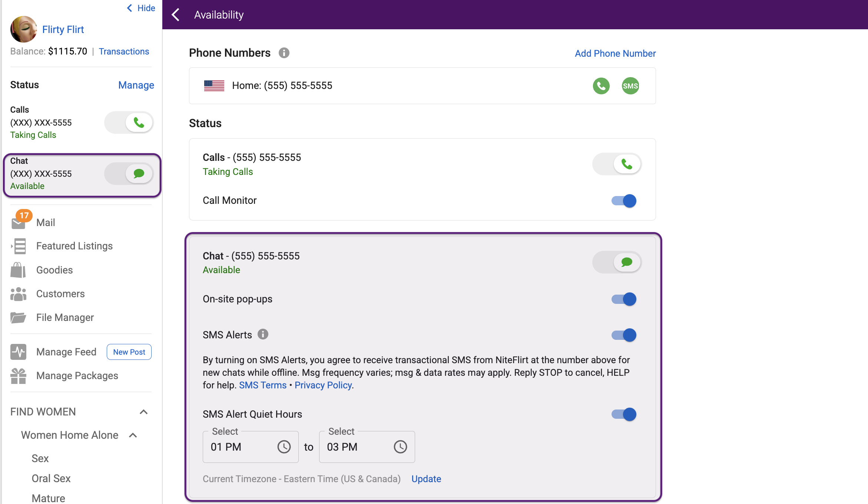Click the Balance $1115.70 amount
Viewport: 868px width, 504px height.
[67, 51]
